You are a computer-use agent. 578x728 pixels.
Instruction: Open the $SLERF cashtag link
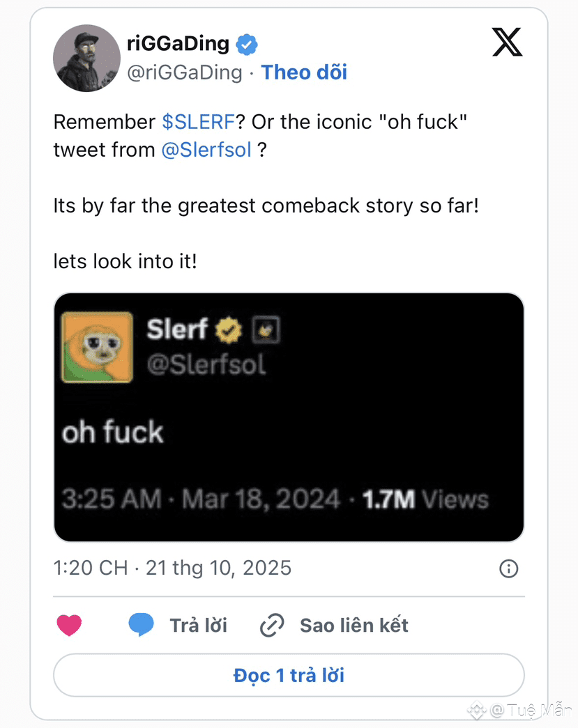pyautogui.click(x=198, y=122)
